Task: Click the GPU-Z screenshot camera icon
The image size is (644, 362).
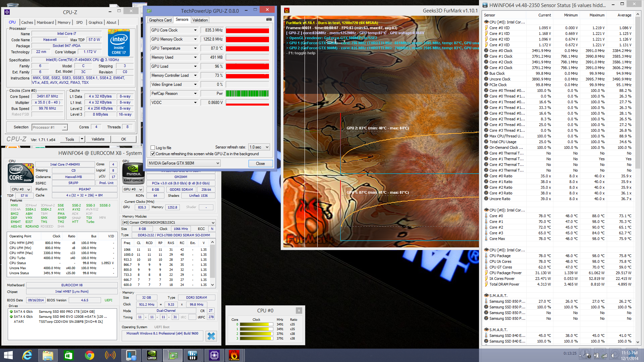Action: click(x=269, y=19)
